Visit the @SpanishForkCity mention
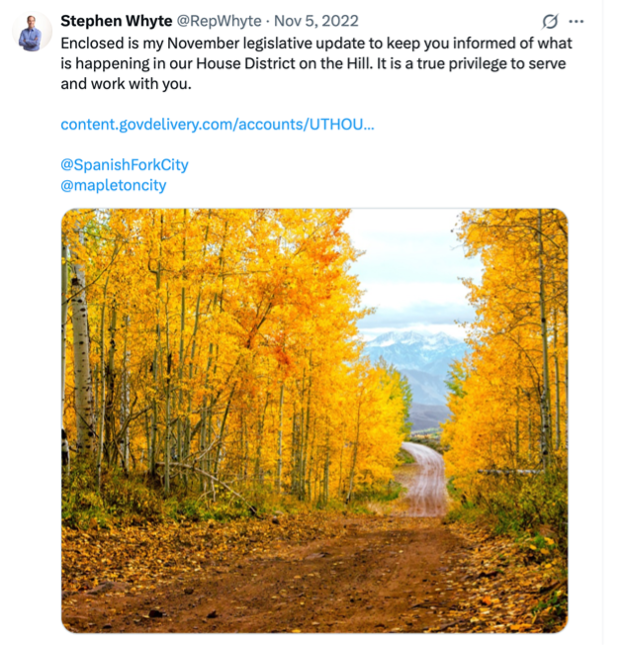 pos(124,165)
